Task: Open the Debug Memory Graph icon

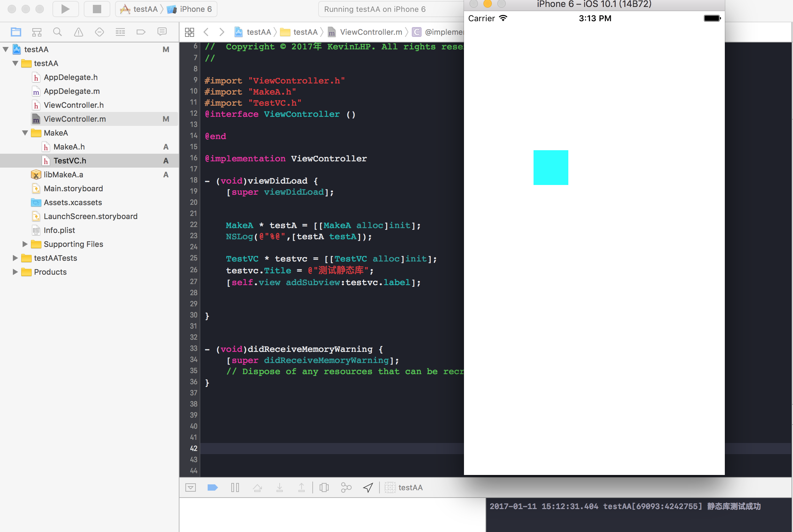Action: tap(346, 487)
